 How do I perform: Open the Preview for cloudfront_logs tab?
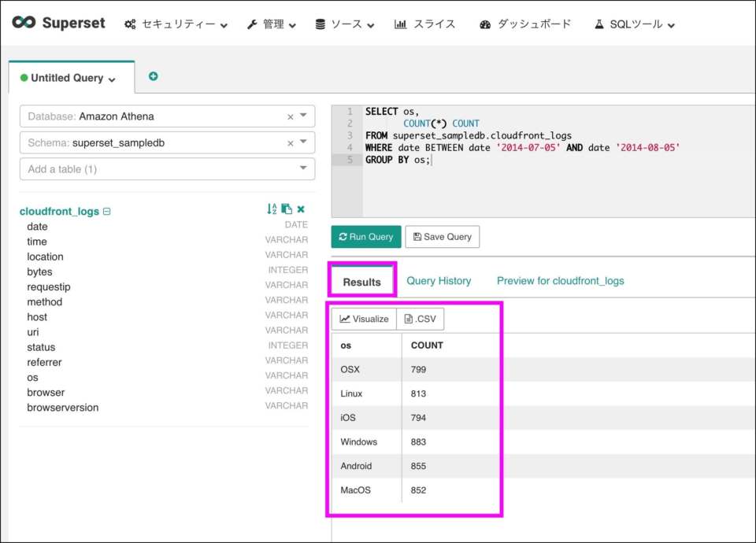(x=560, y=280)
